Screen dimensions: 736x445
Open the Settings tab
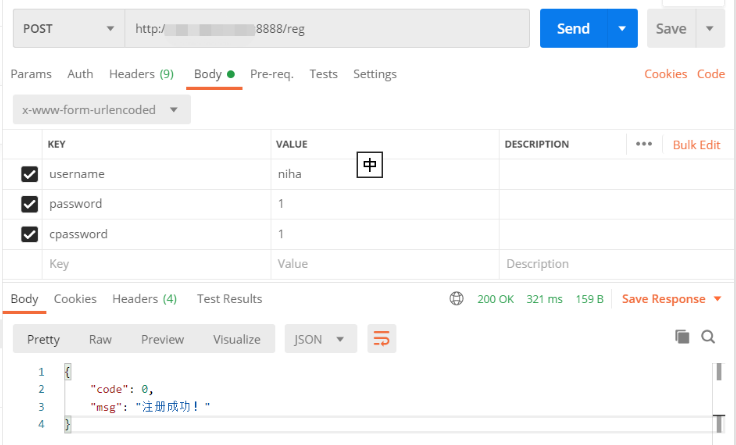point(375,74)
